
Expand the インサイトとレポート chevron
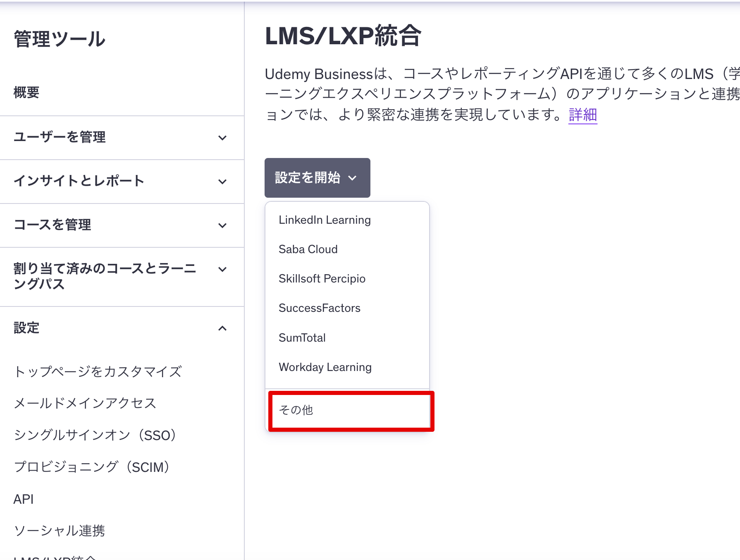click(222, 182)
